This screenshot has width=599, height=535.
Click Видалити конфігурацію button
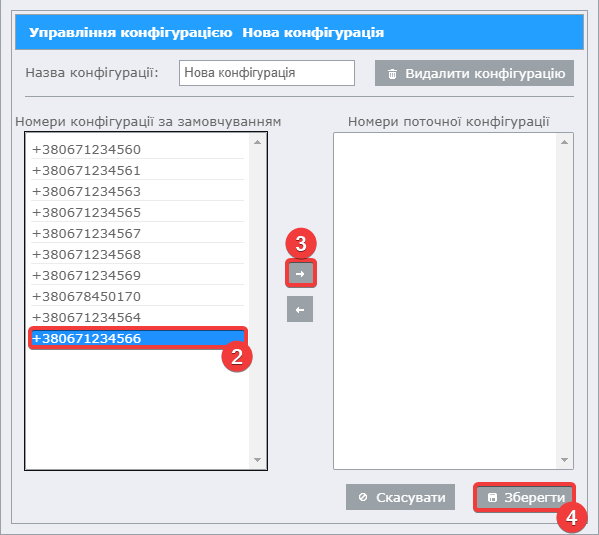click(474, 73)
